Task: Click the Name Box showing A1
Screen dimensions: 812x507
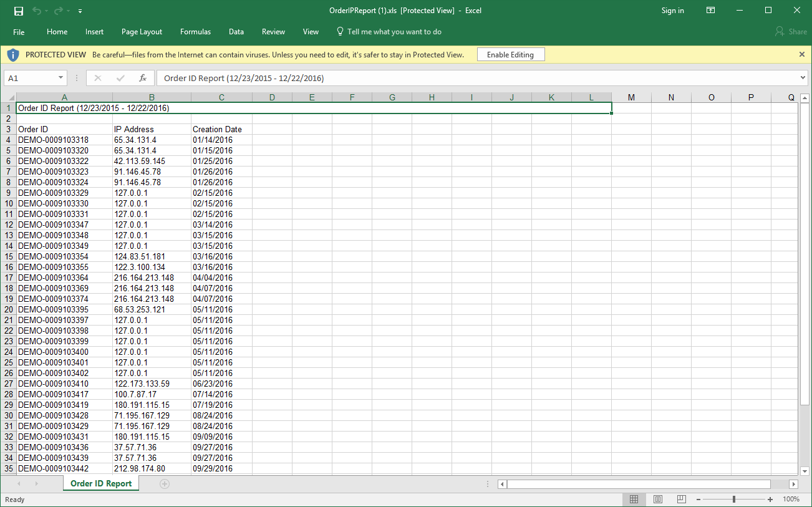Action: (x=31, y=78)
